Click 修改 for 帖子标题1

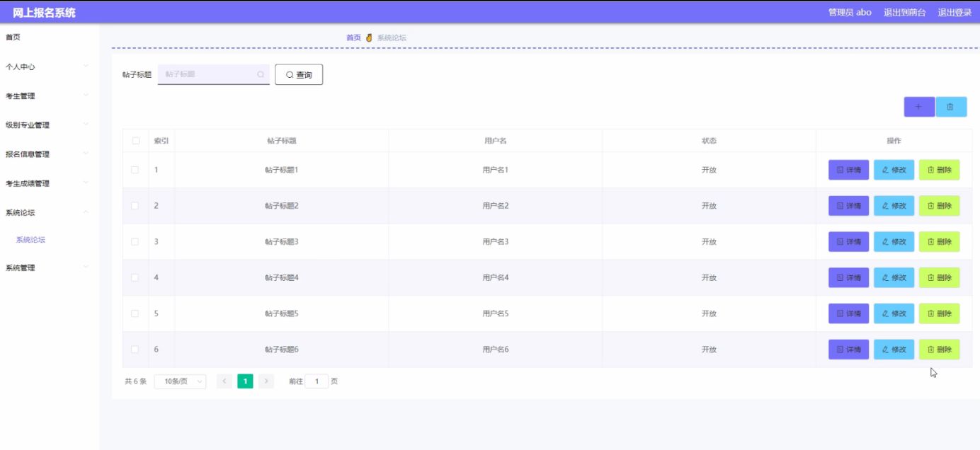[x=894, y=170]
